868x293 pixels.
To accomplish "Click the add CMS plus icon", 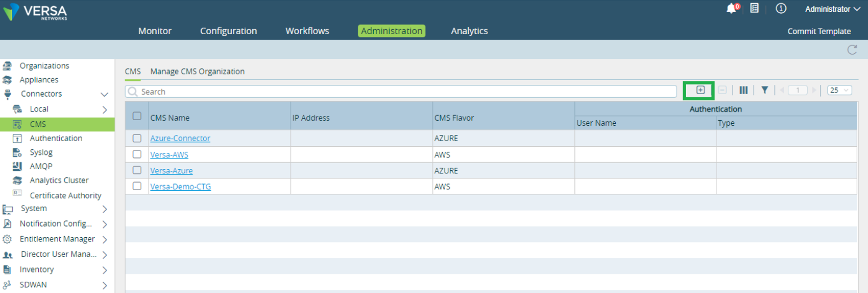I will [x=700, y=90].
